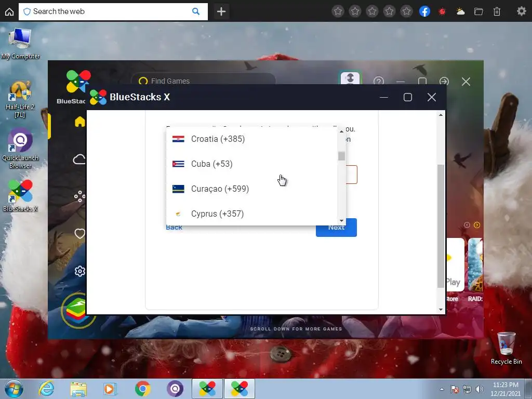
Task: Click the page scrollbar down arrow in dialog
Action: pyautogui.click(x=441, y=310)
